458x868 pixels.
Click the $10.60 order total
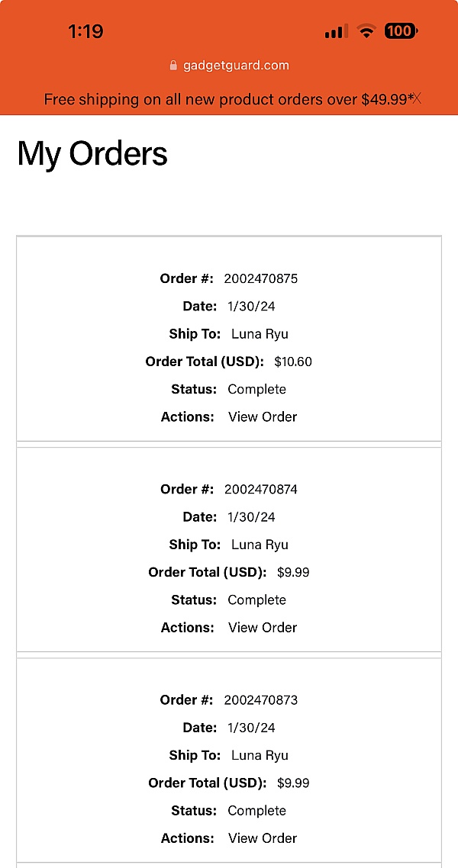click(x=293, y=362)
